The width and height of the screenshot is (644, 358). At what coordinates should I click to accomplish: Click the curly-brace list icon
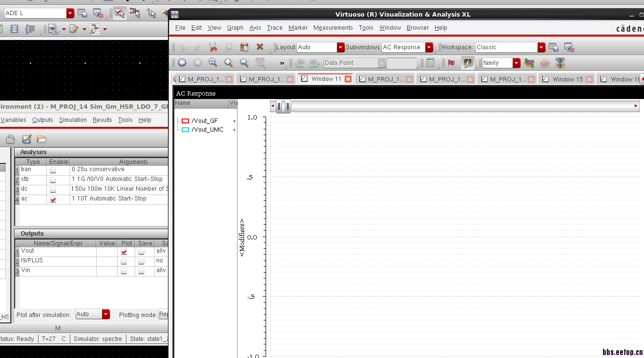[30, 29]
